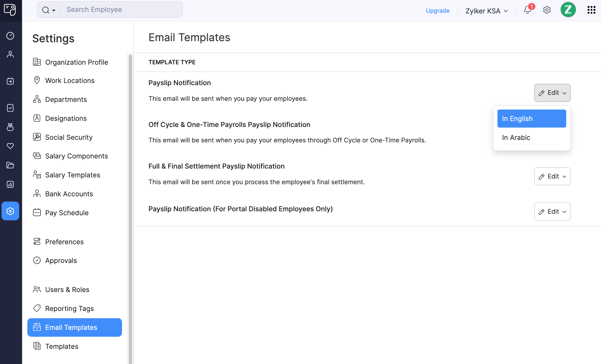601x364 pixels.
Task: Select In Arabic language option
Action: tap(516, 138)
